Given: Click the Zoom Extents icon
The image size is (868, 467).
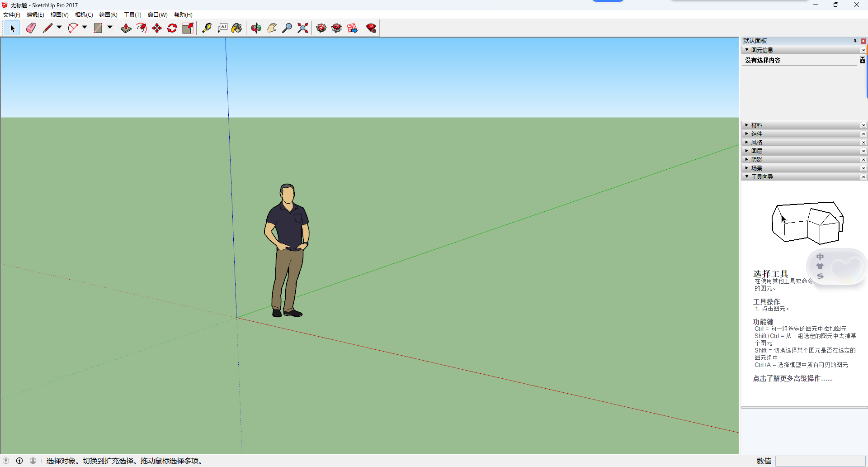Looking at the screenshot, I should coord(303,28).
